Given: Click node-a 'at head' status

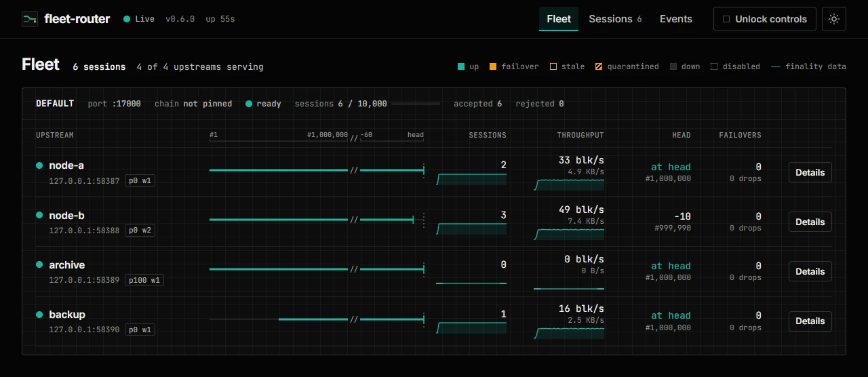Looking at the screenshot, I should coord(671,167).
